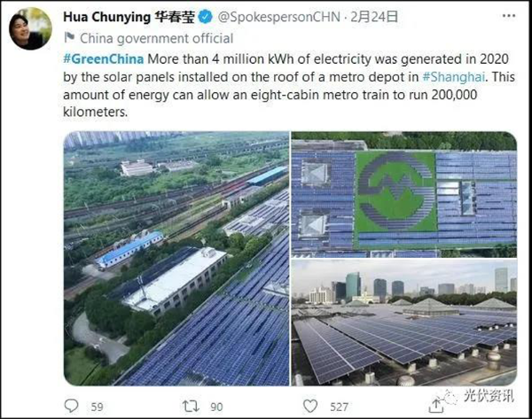This screenshot has width=532, height=419.
Task: View the 90 retweets count
Action: pyautogui.click(x=216, y=407)
